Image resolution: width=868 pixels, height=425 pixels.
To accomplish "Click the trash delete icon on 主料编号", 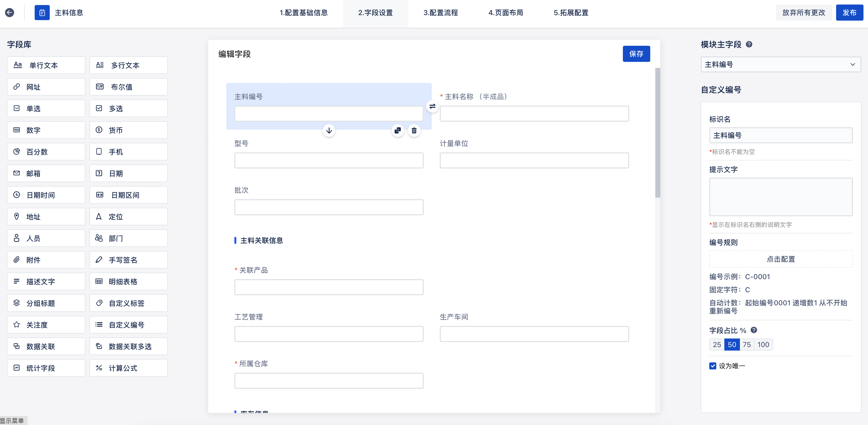I will coord(414,131).
